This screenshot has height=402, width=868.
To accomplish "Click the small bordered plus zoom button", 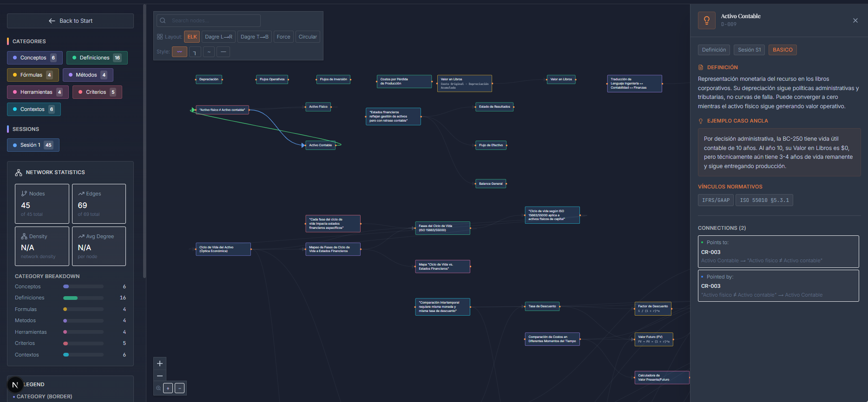I will coord(168,388).
